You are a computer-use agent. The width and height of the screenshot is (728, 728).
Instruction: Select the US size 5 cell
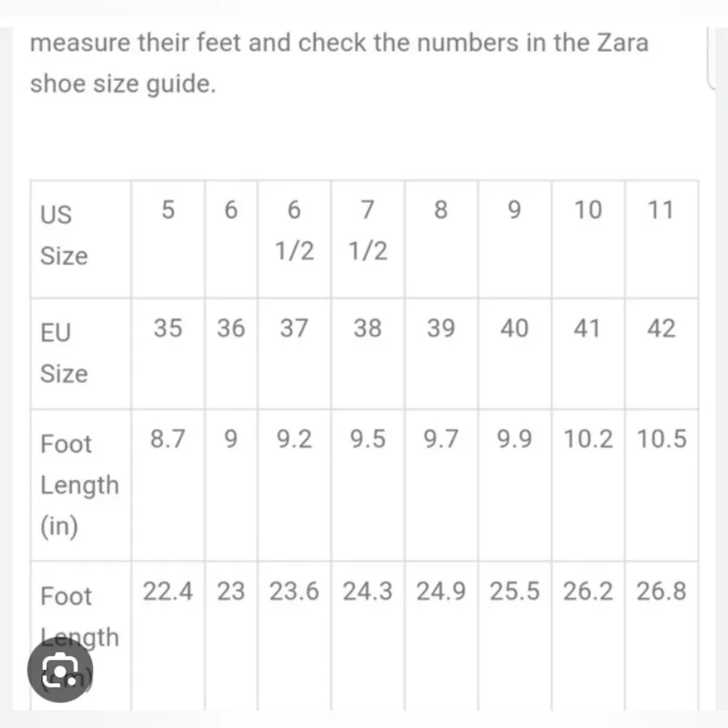click(x=168, y=239)
